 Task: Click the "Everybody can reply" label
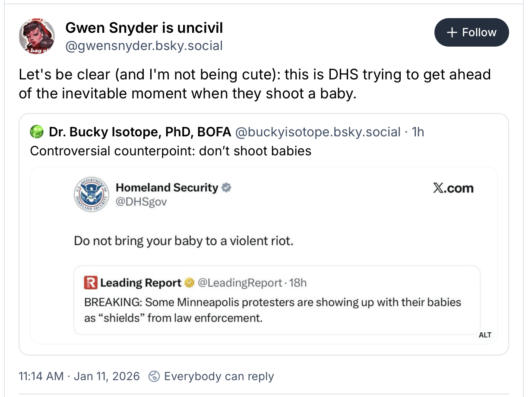pyautogui.click(x=219, y=376)
